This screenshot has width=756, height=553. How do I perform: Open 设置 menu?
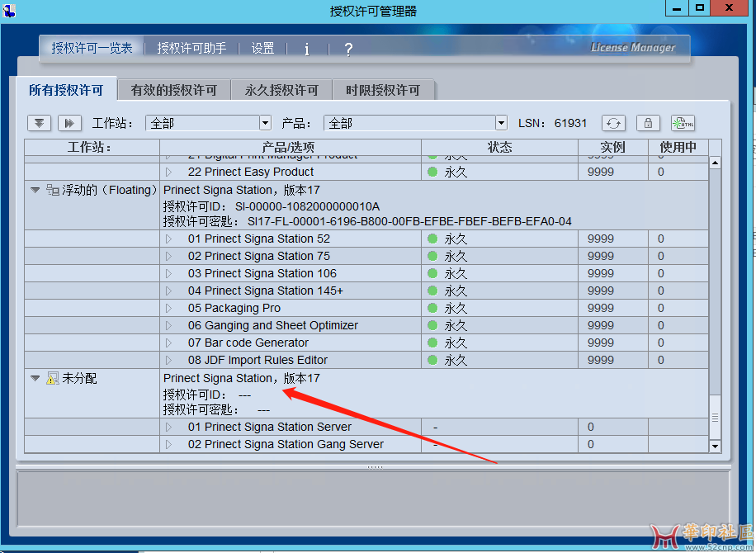[x=262, y=48]
